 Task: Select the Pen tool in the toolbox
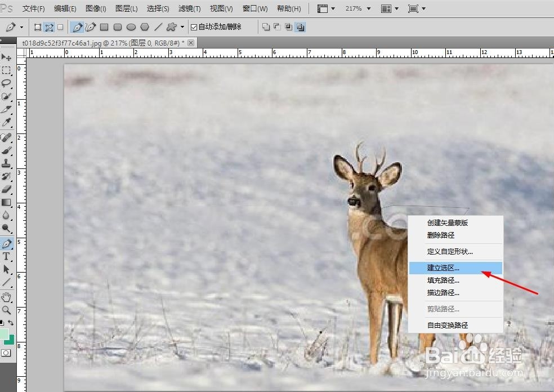7,243
